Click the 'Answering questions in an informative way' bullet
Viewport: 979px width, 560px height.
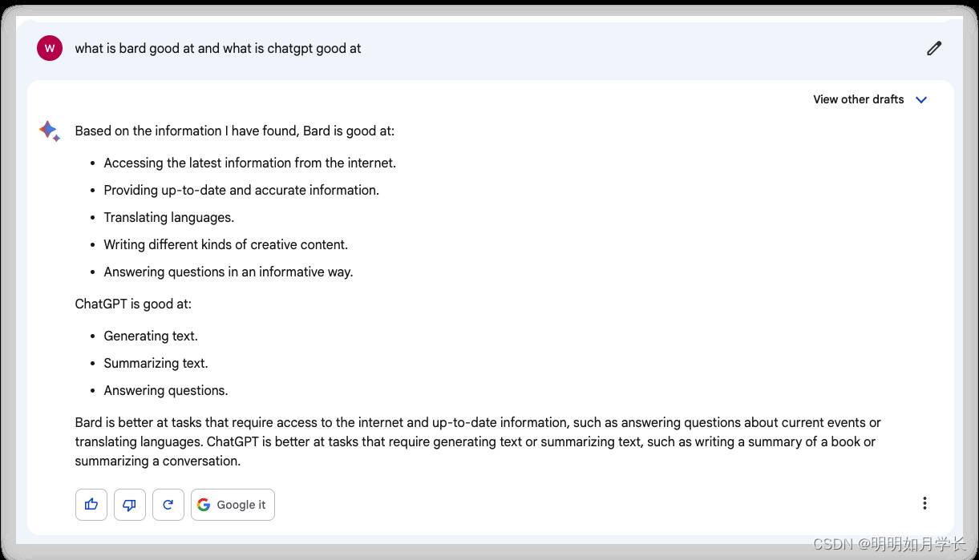coord(229,272)
